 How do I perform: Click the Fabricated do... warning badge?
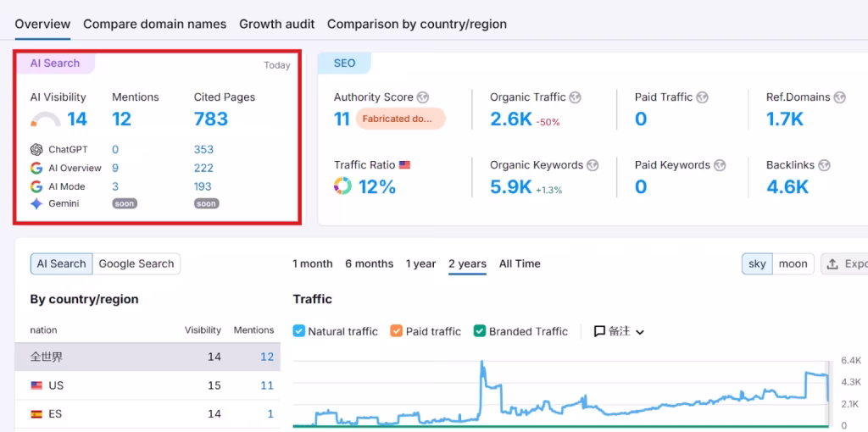pyautogui.click(x=400, y=119)
